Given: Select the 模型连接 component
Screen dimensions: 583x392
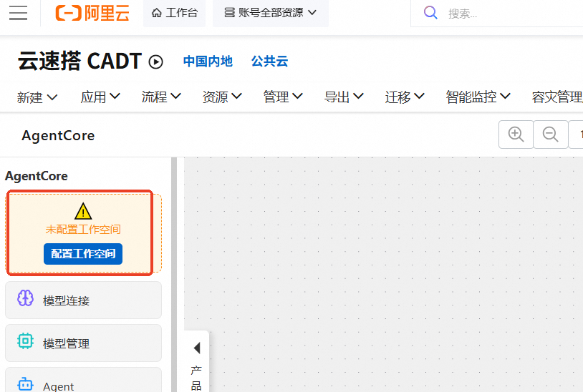Looking at the screenshot, I should [83, 300].
